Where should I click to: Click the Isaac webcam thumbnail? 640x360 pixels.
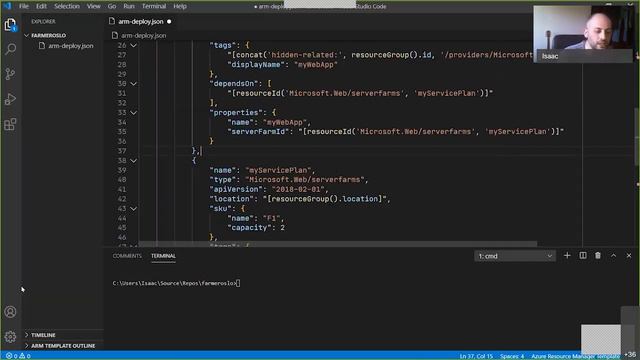click(582, 34)
